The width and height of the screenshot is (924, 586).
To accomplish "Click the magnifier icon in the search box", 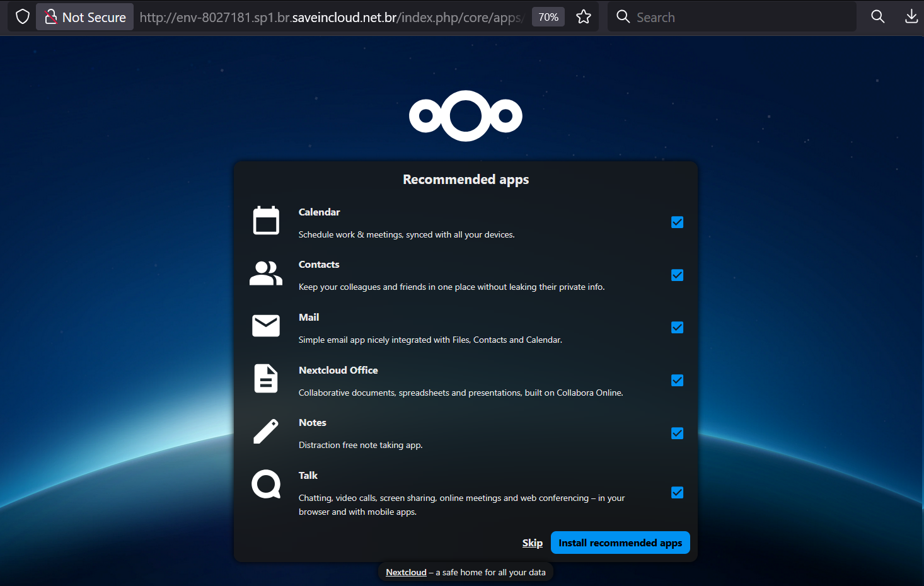I will tap(623, 17).
